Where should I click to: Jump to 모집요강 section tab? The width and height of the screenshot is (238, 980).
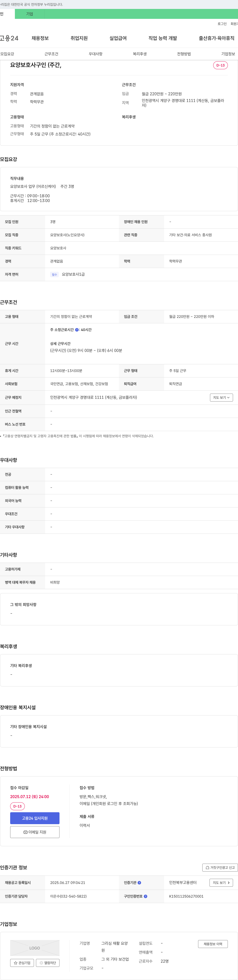pyautogui.click(x=7, y=54)
